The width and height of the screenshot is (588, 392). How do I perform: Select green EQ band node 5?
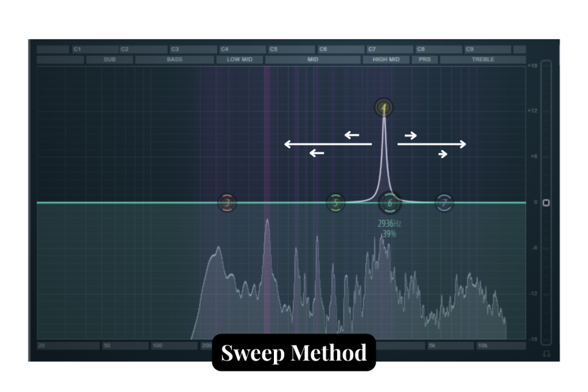point(335,203)
